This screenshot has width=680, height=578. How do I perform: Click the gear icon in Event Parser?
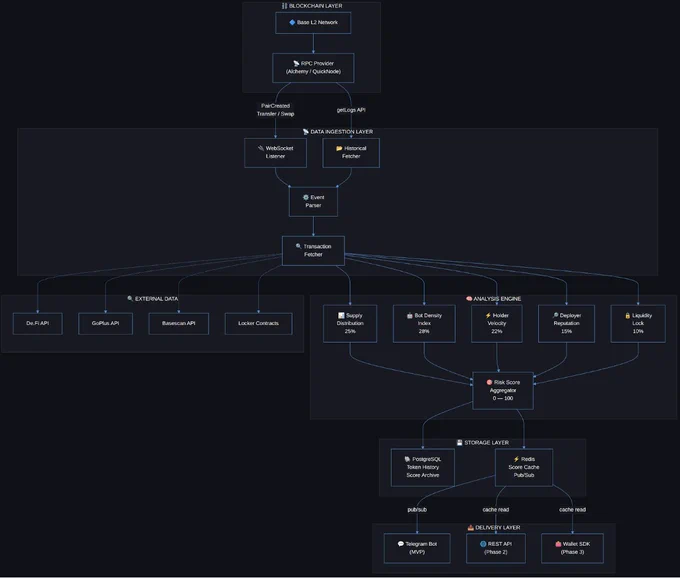[x=305, y=197]
